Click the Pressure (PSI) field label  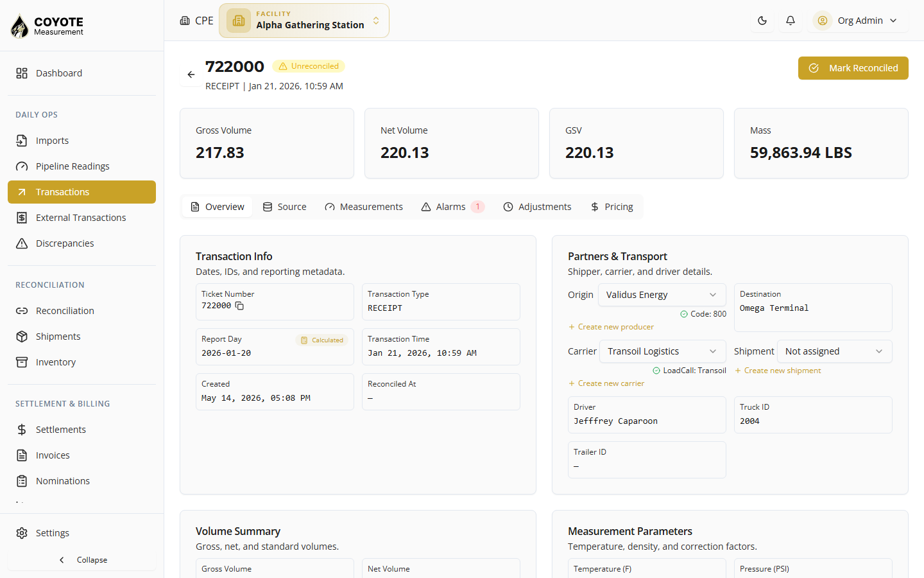tap(764, 569)
